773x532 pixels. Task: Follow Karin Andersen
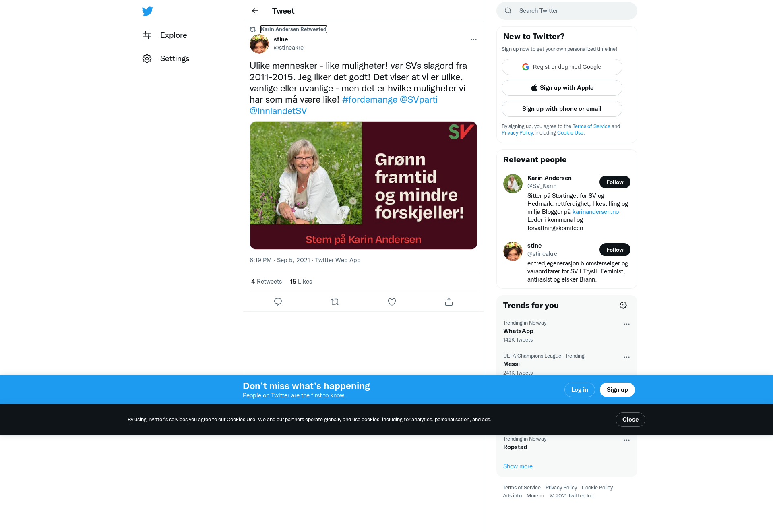click(x=615, y=182)
